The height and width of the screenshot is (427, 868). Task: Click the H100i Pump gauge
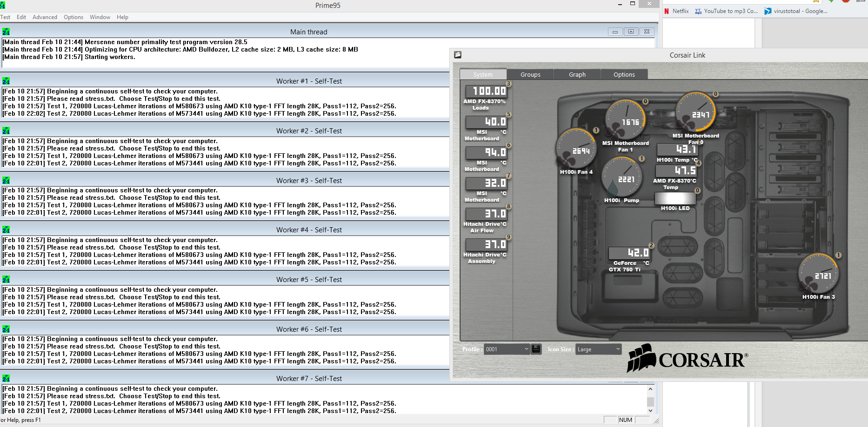[x=621, y=177]
